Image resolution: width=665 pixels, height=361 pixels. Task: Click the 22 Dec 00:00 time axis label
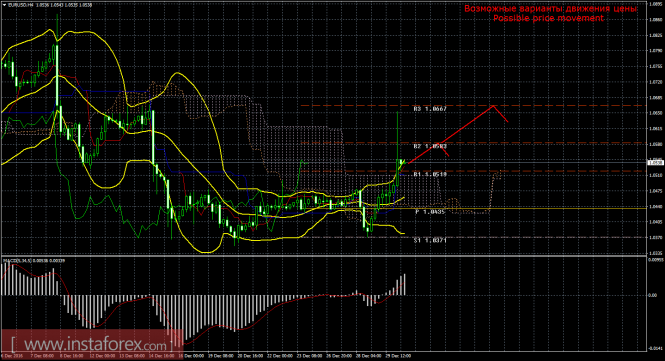(280, 356)
